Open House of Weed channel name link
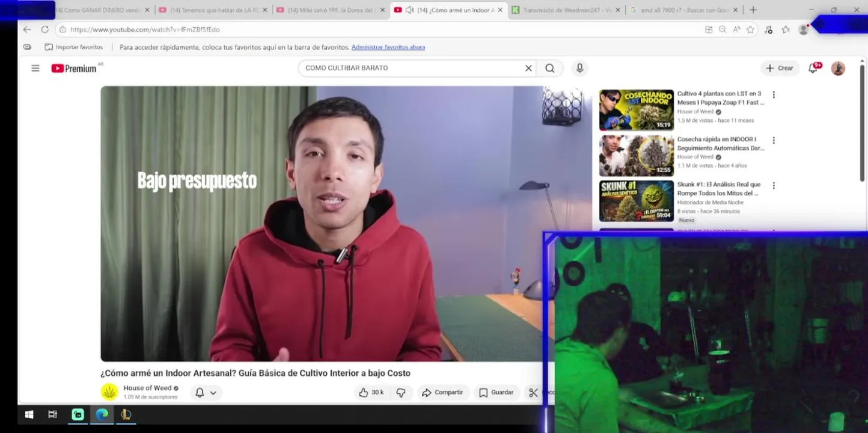Image resolution: width=868 pixels, height=433 pixels. click(147, 388)
